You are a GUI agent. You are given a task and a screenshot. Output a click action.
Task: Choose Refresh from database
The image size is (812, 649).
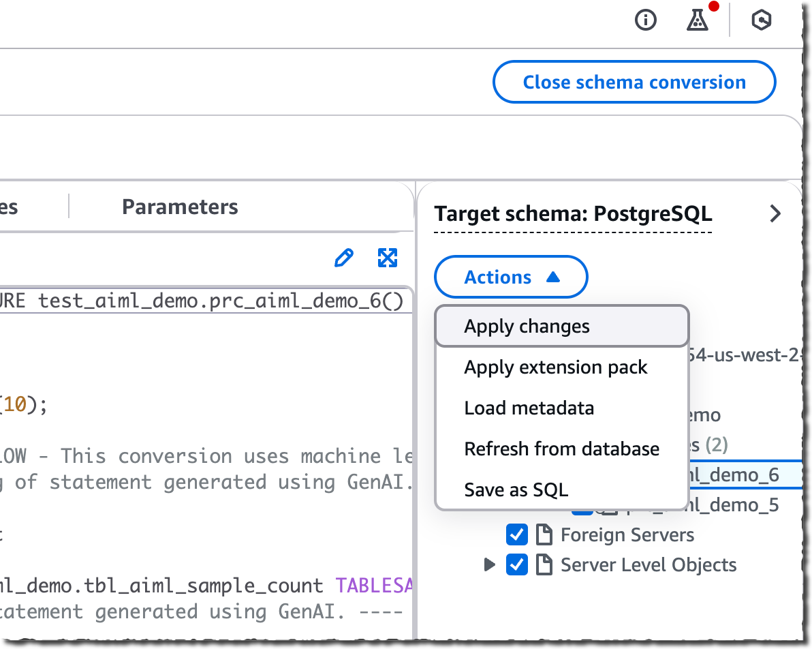[561, 449]
